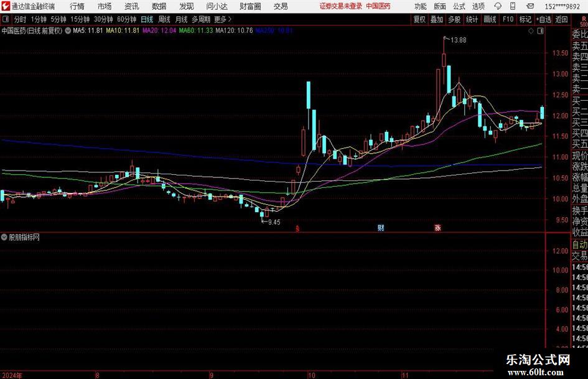
Task: Open the 问小达 menu
Action: pyautogui.click(x=217, y=6)
